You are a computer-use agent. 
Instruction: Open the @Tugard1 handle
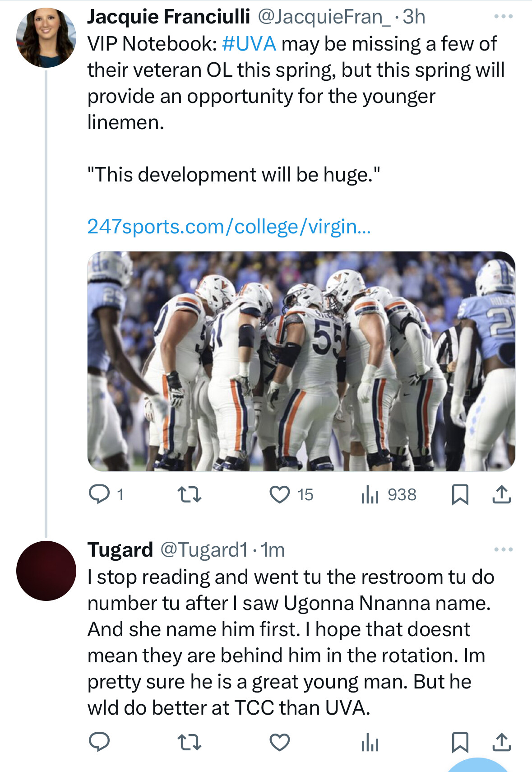[204, 550]
